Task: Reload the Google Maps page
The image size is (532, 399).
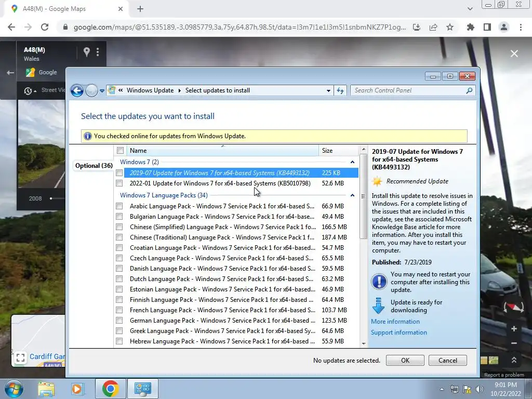Action: pos(45,27)
